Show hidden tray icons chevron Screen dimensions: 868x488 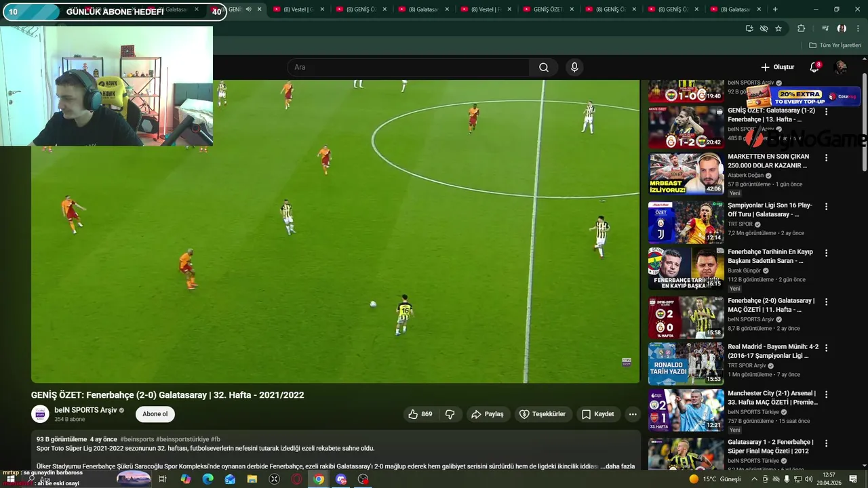(754, 479)
